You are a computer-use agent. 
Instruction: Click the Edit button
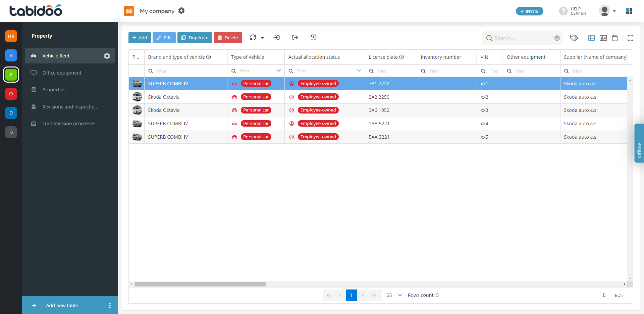[164, 38]
